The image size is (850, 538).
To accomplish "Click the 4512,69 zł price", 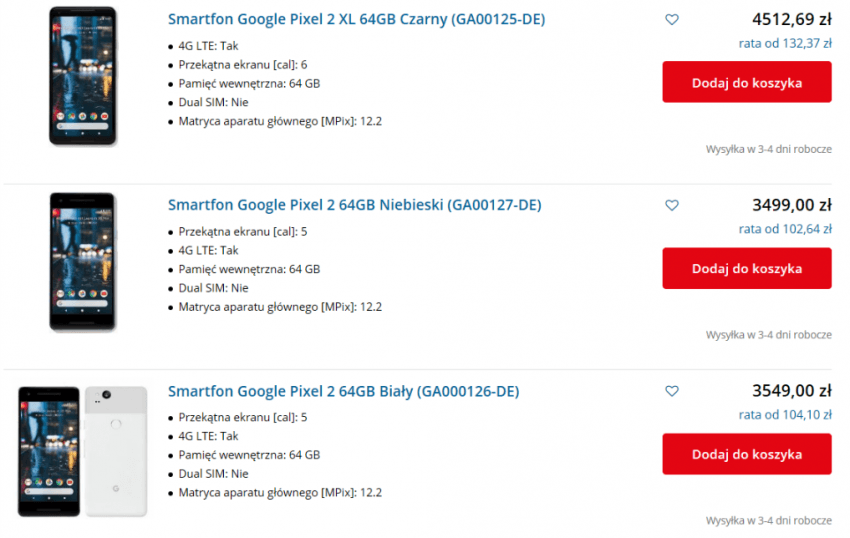I will tap(791, 19).
